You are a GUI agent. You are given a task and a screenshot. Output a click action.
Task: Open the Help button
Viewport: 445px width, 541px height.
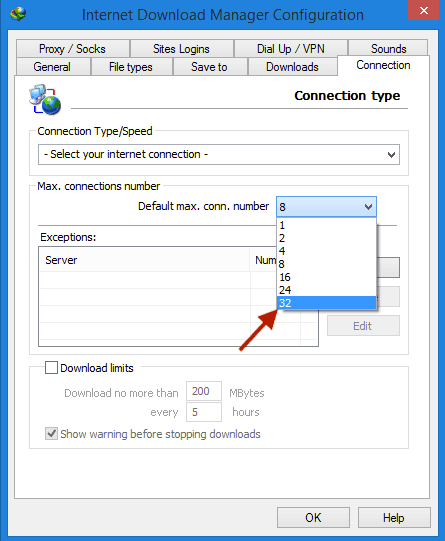point(394,518)
